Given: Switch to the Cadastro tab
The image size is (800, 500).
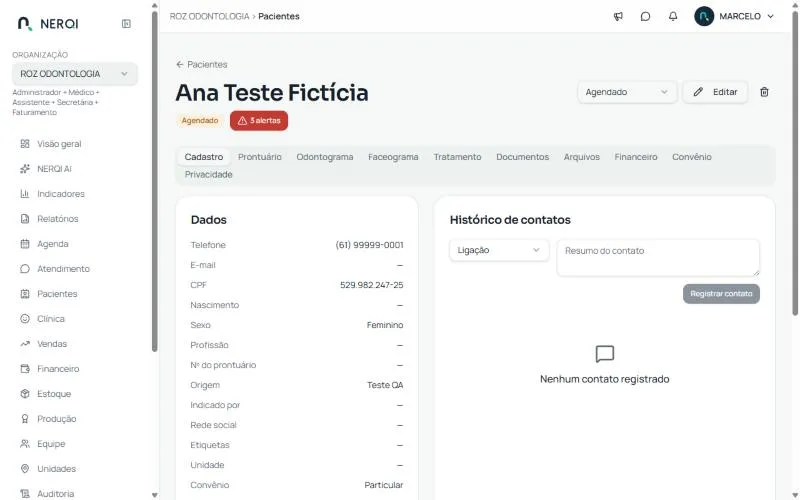Looking at the screenshot, I should (204, 157).
